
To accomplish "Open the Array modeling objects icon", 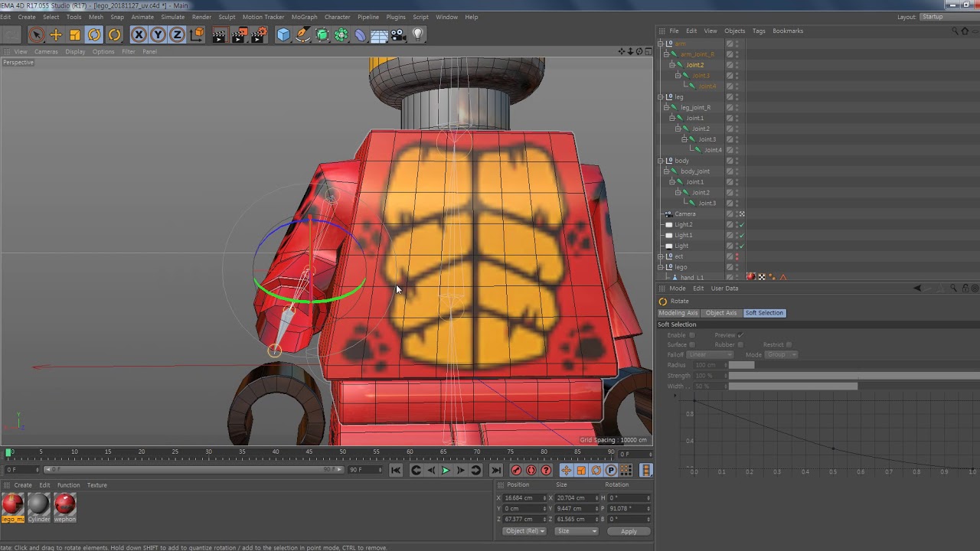I will tap(341, 34).
